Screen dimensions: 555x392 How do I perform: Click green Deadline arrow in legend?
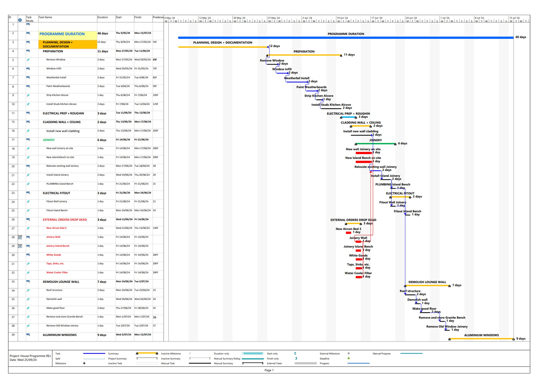(x=349, y=358)
